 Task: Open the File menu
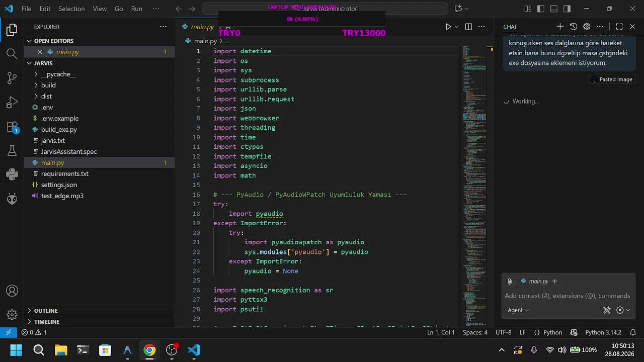point(27,9)
